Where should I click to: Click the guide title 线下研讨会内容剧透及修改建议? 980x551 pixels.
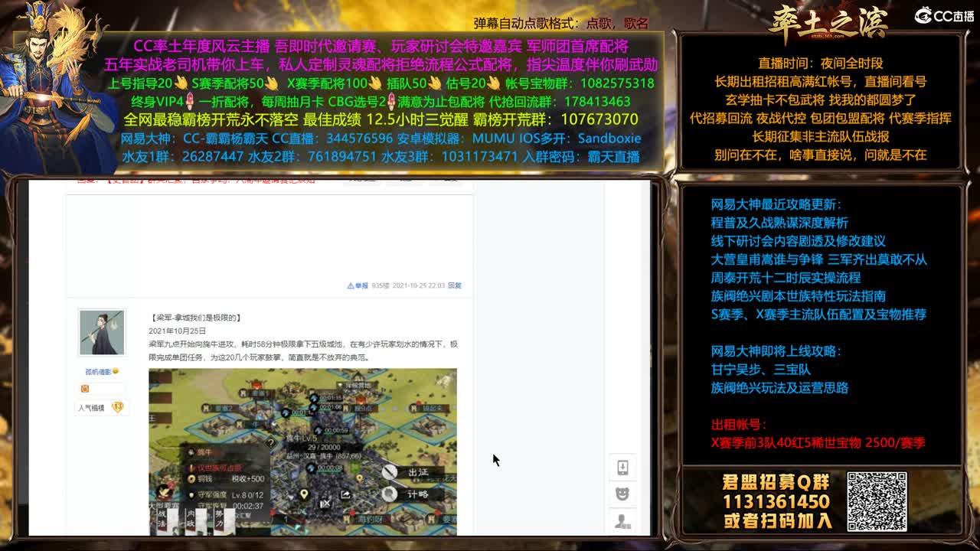pyautogui.click(x=798, y=241)
